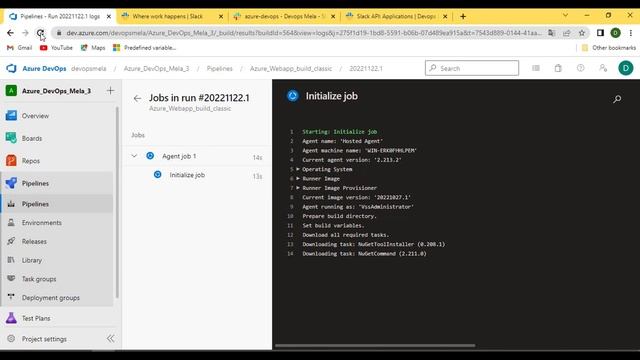This screenshot has width=640, height=360.
Task: Click the browser back arrow
Action: click(x=10, y=33)
